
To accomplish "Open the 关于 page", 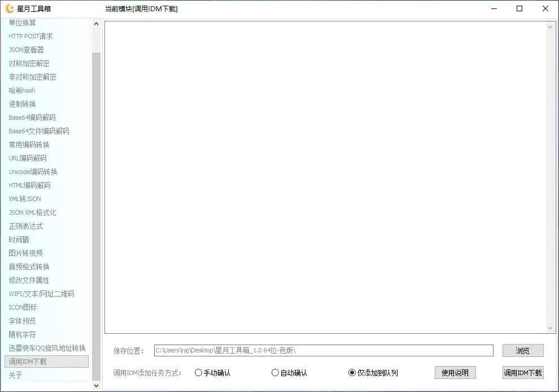I will pos(15,375).
